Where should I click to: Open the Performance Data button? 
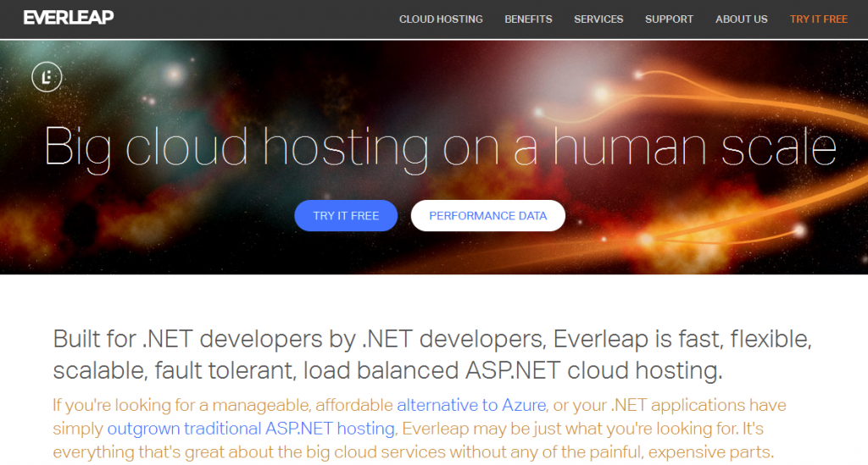(x=487, y=216)
